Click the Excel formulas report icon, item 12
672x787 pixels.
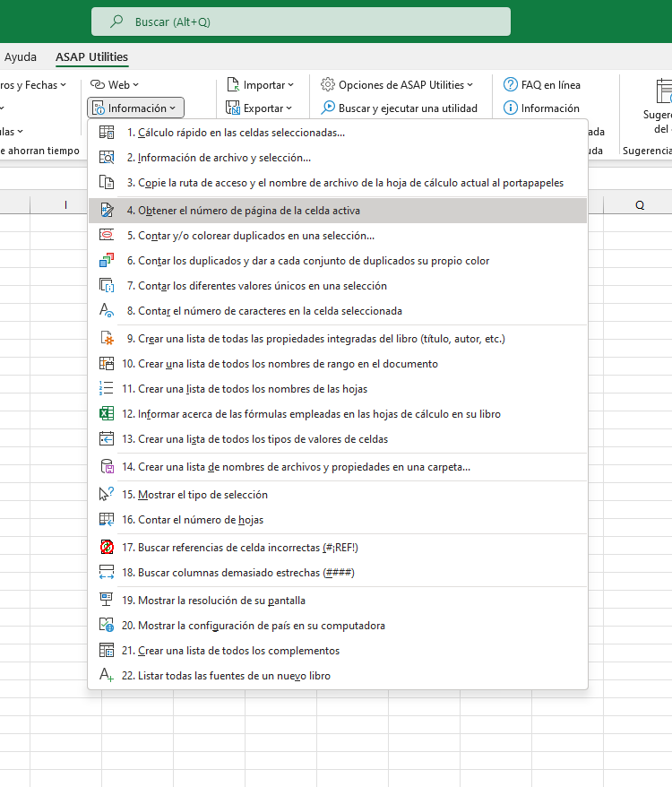click(107, 413)
